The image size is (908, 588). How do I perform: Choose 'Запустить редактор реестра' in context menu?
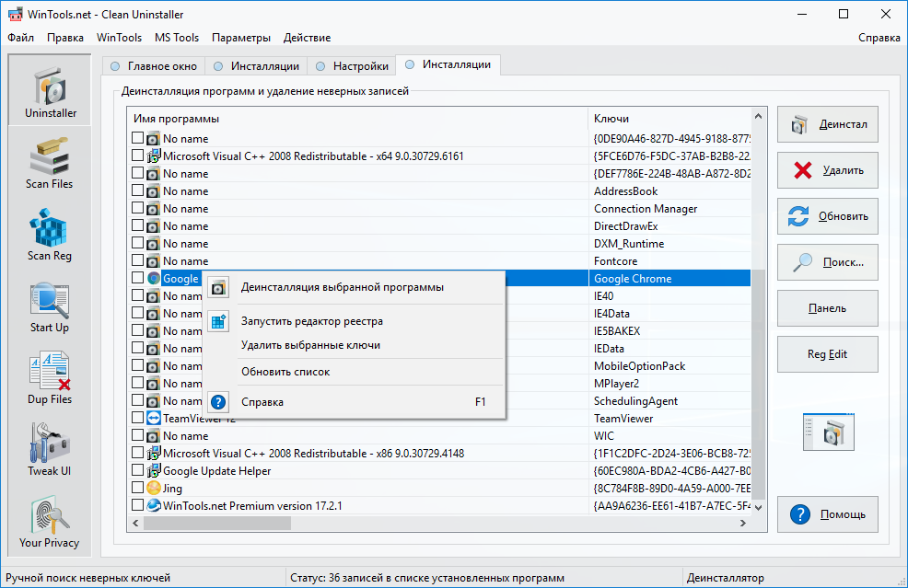point(354,321)
